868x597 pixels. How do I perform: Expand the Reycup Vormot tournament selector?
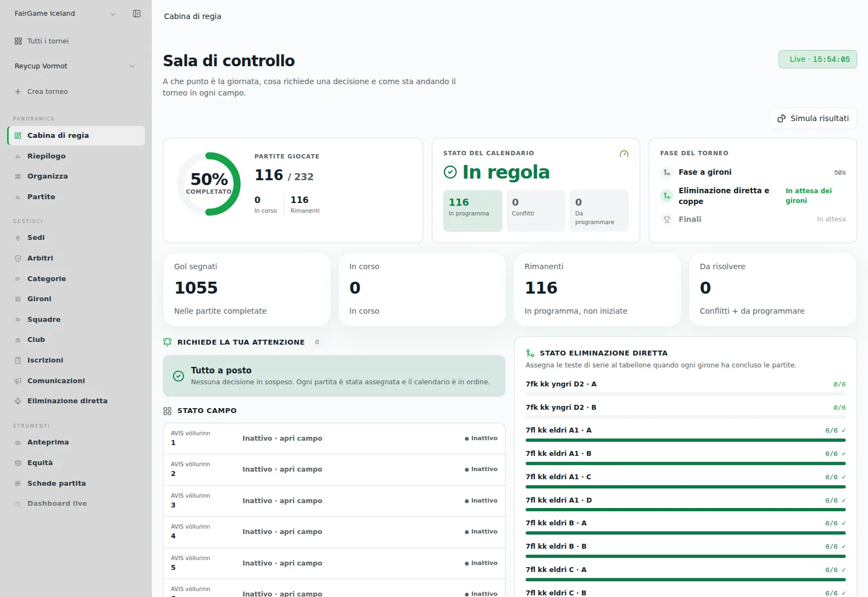point(75,66)
